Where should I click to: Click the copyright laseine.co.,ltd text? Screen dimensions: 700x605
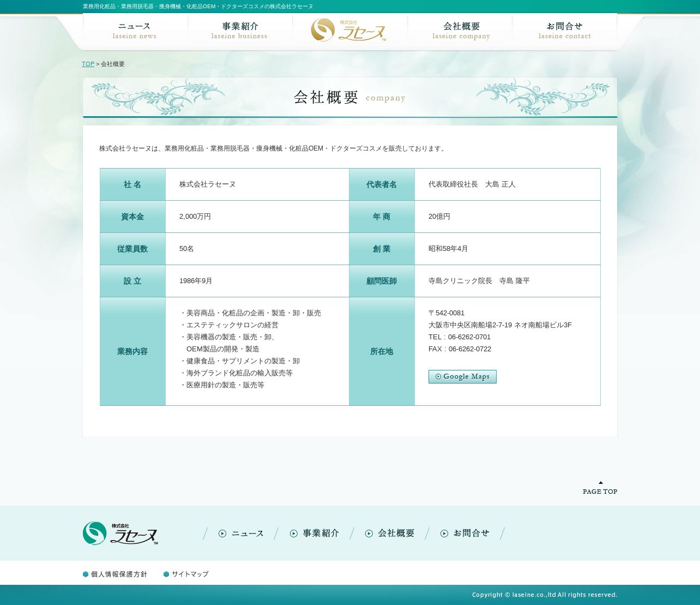545,595
